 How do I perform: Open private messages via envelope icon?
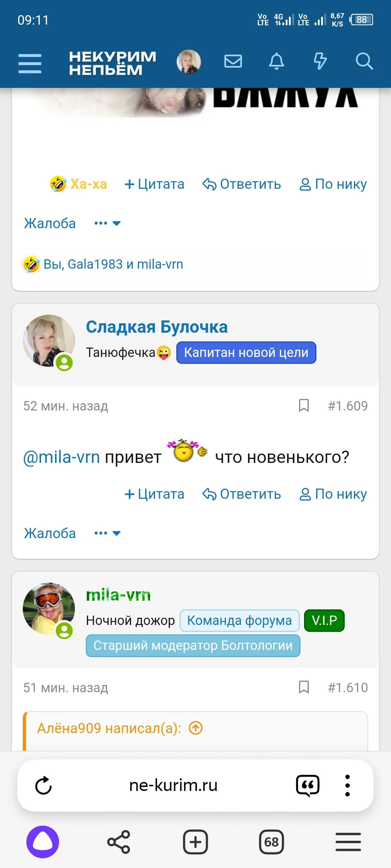[x=232, y=61]
